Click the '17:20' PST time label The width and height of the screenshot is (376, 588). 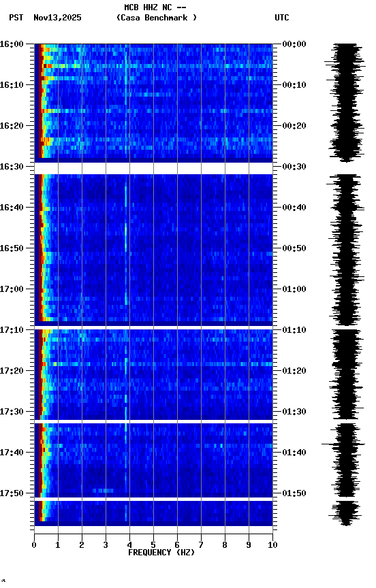(12, 372)
